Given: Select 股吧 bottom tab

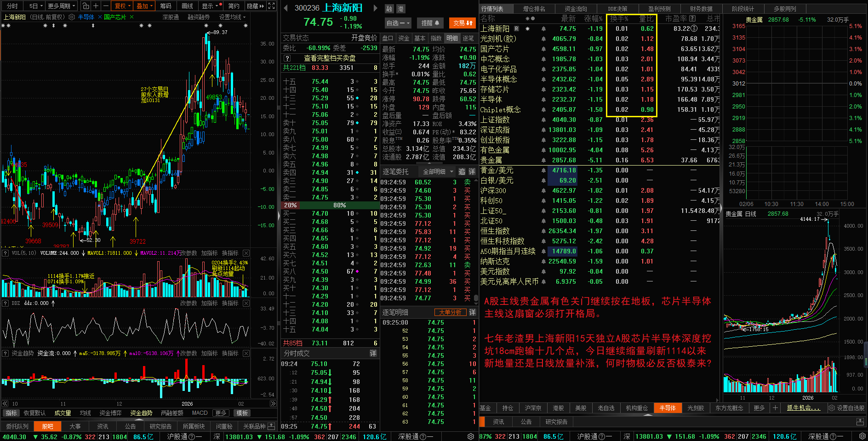Looking at the screenshot, I should click(x=48, y=426).
